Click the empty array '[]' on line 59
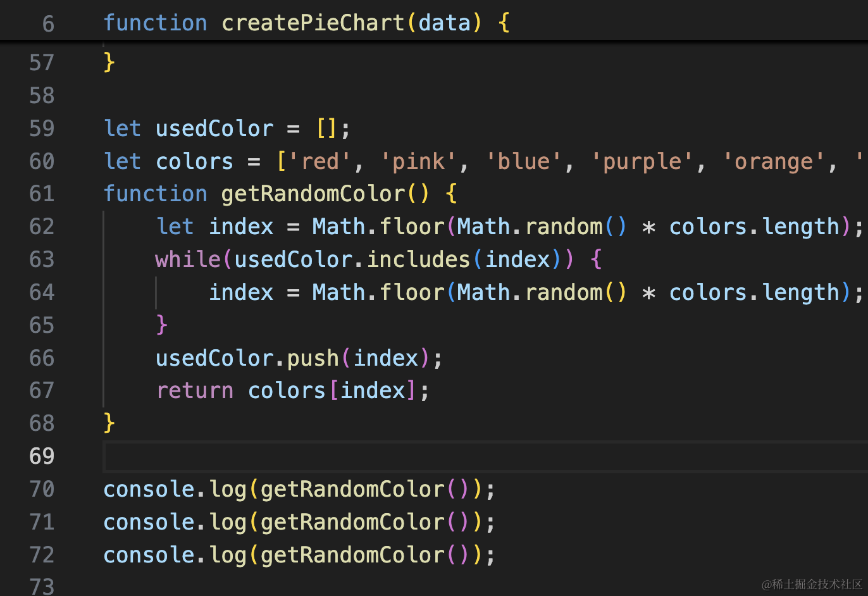 (x=326, y=128)
